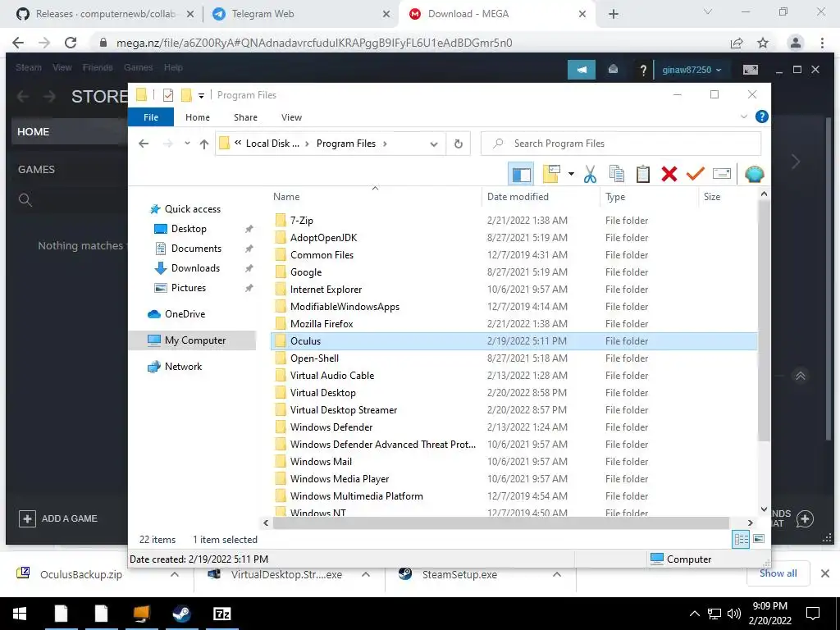Click the 7-Zip icon in the taskbar
Viewport: 840px width, 630px height.
(x=221, y=614)
